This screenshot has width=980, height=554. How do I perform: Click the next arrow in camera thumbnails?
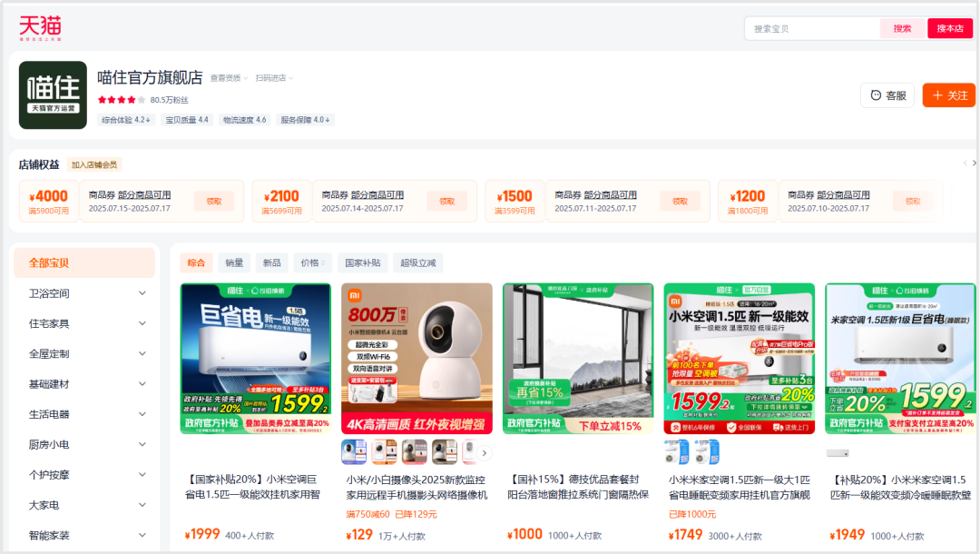point(485,452)
